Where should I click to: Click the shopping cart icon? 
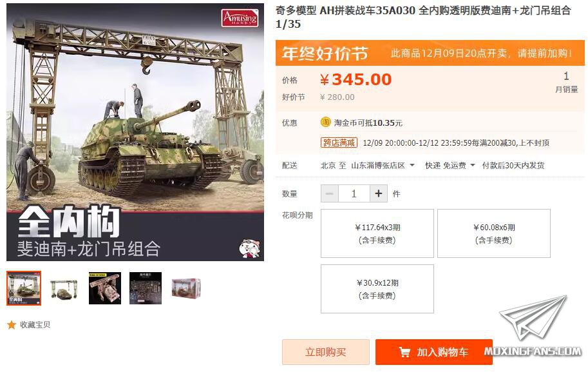click(x=404, y=352)
